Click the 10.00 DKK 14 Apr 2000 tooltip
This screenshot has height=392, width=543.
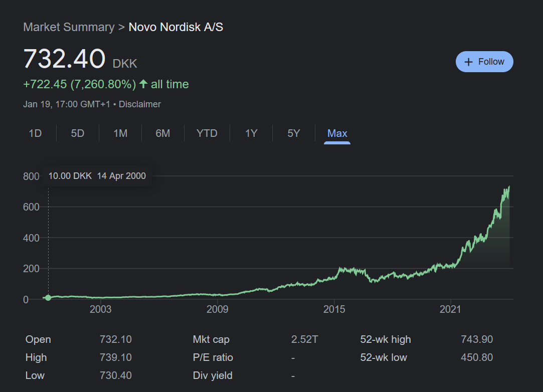[97, 176]
